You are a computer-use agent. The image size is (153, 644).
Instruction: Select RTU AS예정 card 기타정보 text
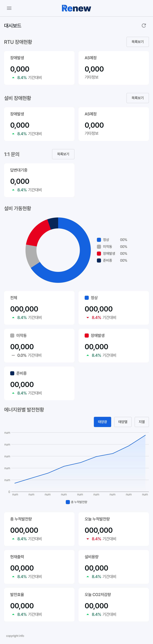(92, 77)
